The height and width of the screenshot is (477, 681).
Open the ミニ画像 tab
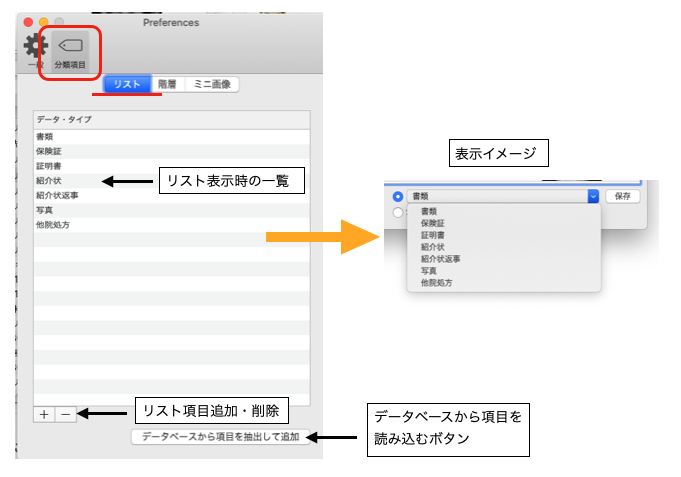click(x=212, y=85)
